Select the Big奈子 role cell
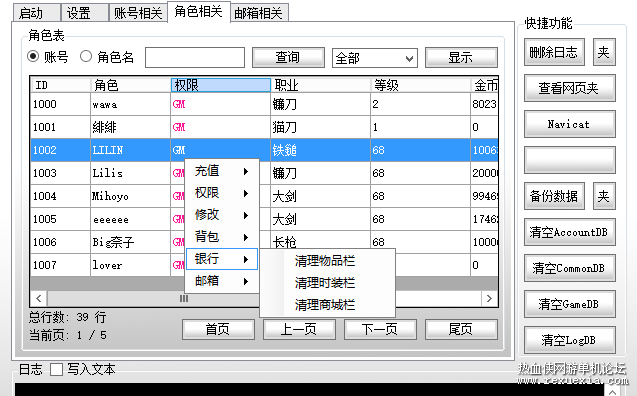The width and height of the screenshot is (637, 396). click(x=130, y=242)
